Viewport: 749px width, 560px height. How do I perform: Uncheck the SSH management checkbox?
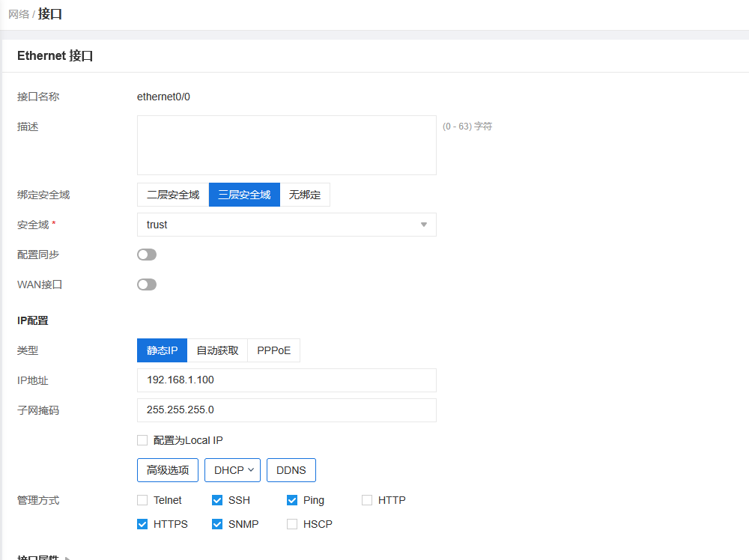pyautogui.click(x=217, y=500)
